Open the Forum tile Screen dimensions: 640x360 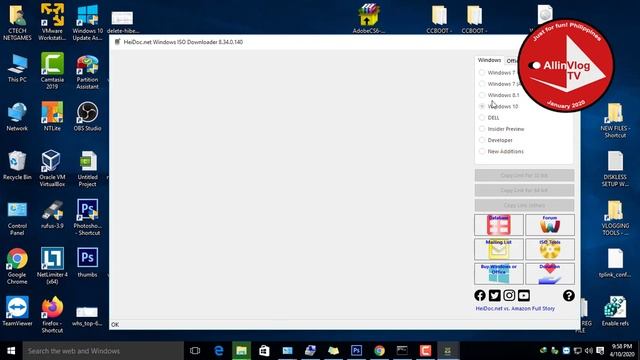click(x=550, y=225)
